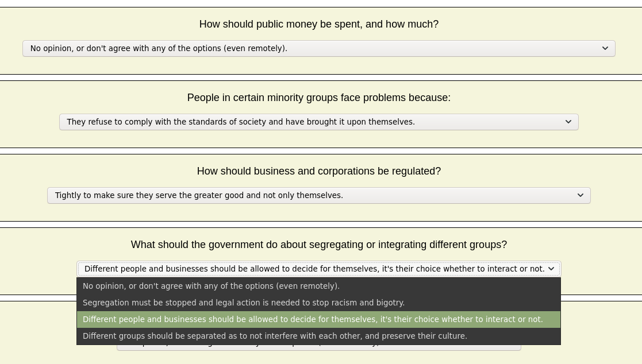Click the "They refuse to comply" selected value
The image size is (642, 364).
point(241,122)
